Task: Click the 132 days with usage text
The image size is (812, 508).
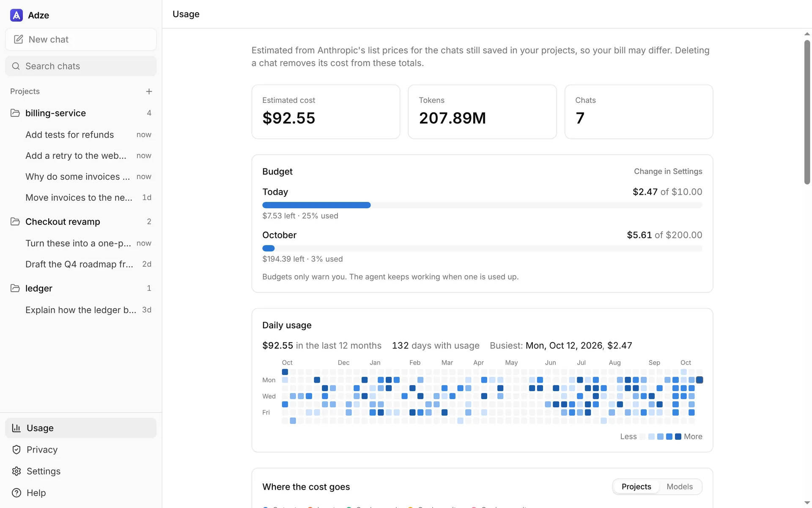Action: (436, 345)
